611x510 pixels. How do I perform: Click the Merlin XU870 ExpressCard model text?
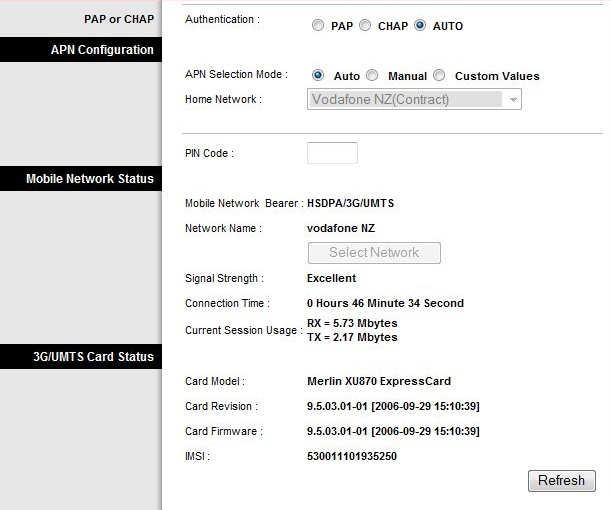click(x=379, y=381)
